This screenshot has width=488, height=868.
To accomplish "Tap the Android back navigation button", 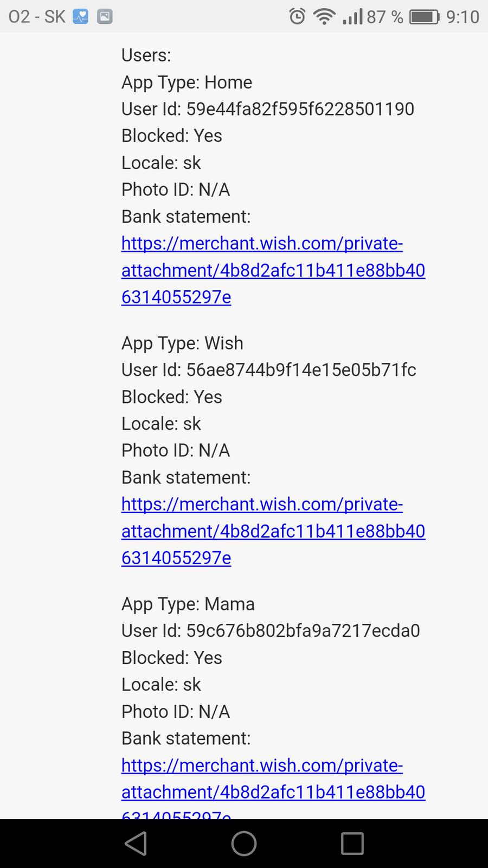I will coord(136,844).
